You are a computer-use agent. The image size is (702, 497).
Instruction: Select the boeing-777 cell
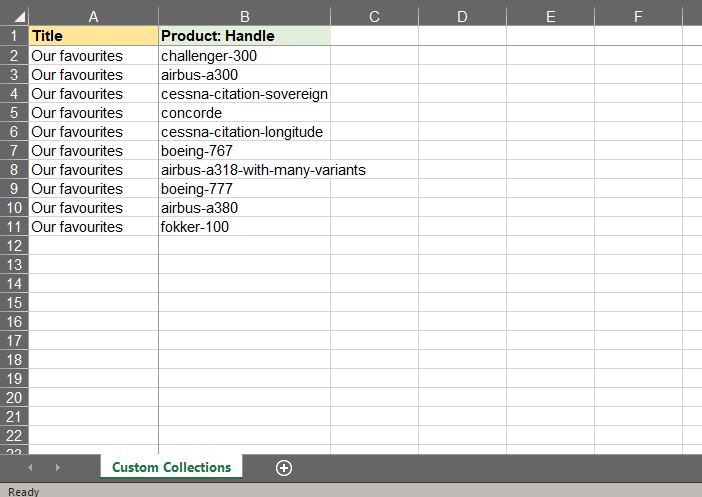pos(244,189)
